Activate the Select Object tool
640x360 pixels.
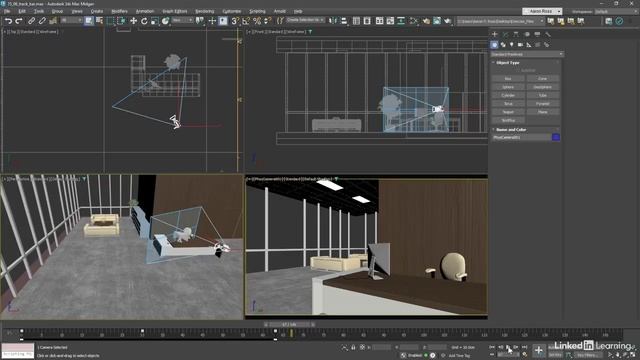pos(89,21)
